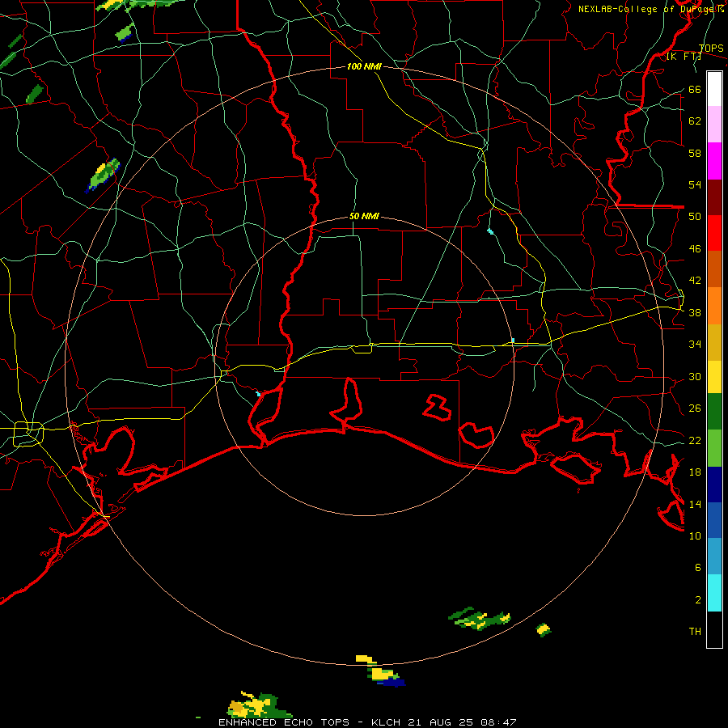Click the 30 legend value label

(x=695, y=376)
